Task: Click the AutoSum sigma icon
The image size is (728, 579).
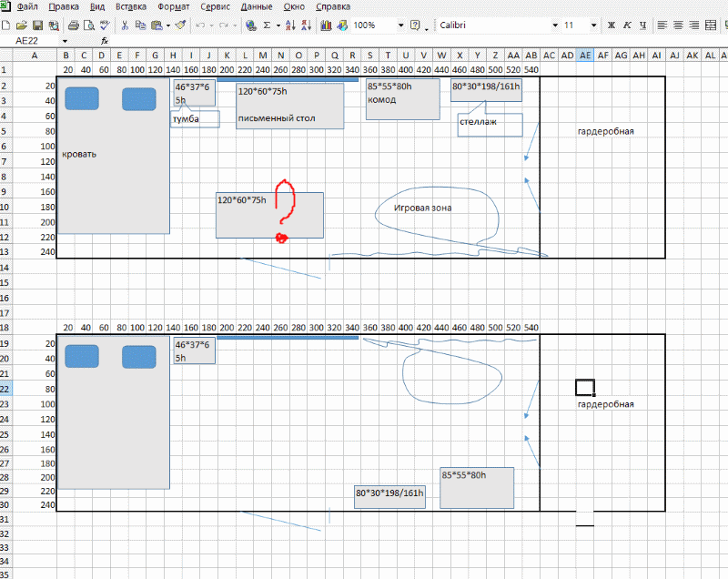Action: pyautogui.click(x=266, y=25)
